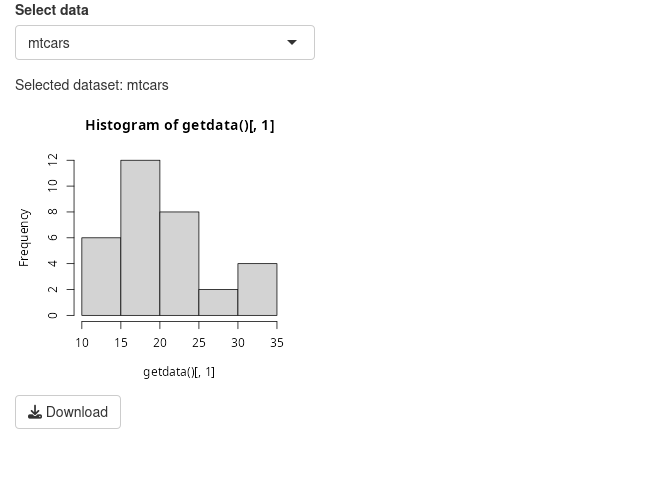Click the Download button
672x480 pixels.
[x=68, y=412]
